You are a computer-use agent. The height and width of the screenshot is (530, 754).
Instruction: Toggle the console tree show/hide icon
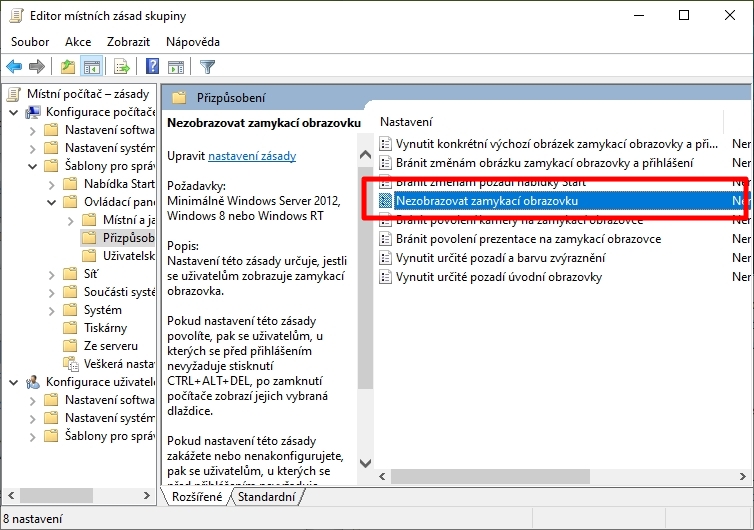(x=91, y=66)
